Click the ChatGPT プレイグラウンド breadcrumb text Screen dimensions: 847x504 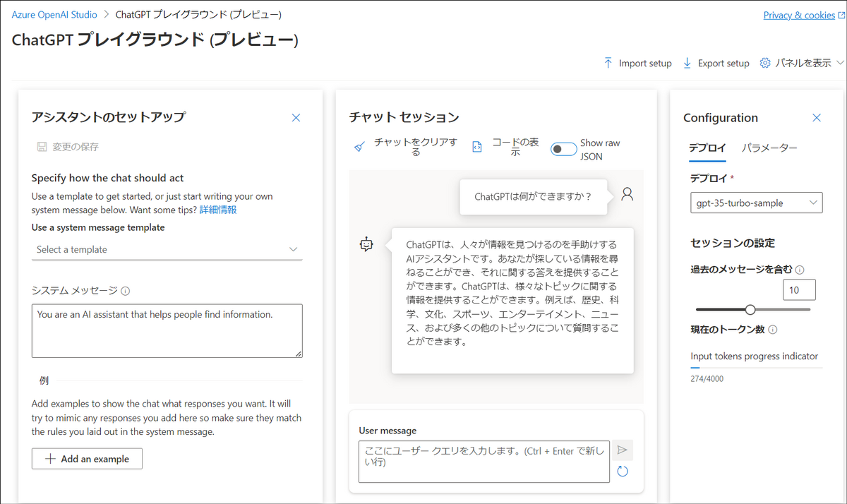click(198, 14)
